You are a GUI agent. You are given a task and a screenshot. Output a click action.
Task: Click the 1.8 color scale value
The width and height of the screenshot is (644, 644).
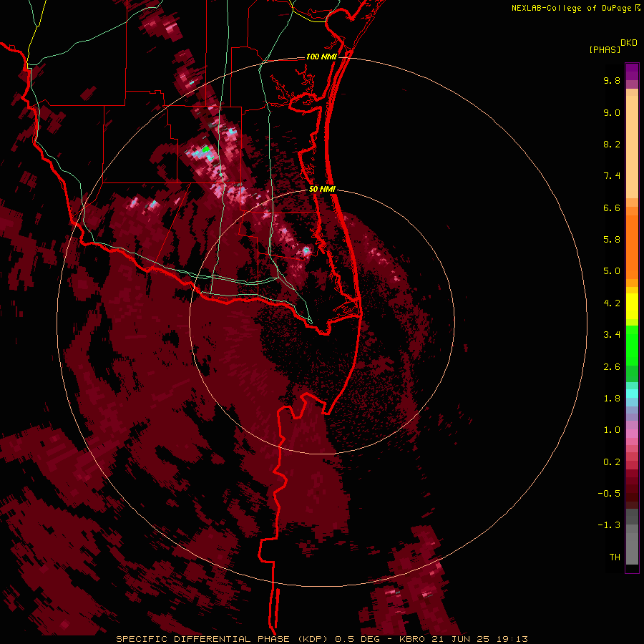point(612,399)
